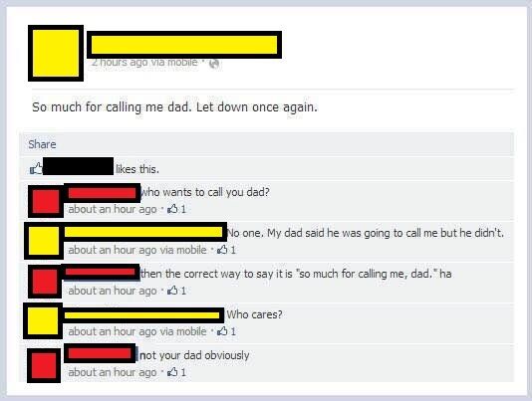Click red-covered commenter name before 'not your dad obviously'
Screen dimensions: 532x401
point(100,353)
